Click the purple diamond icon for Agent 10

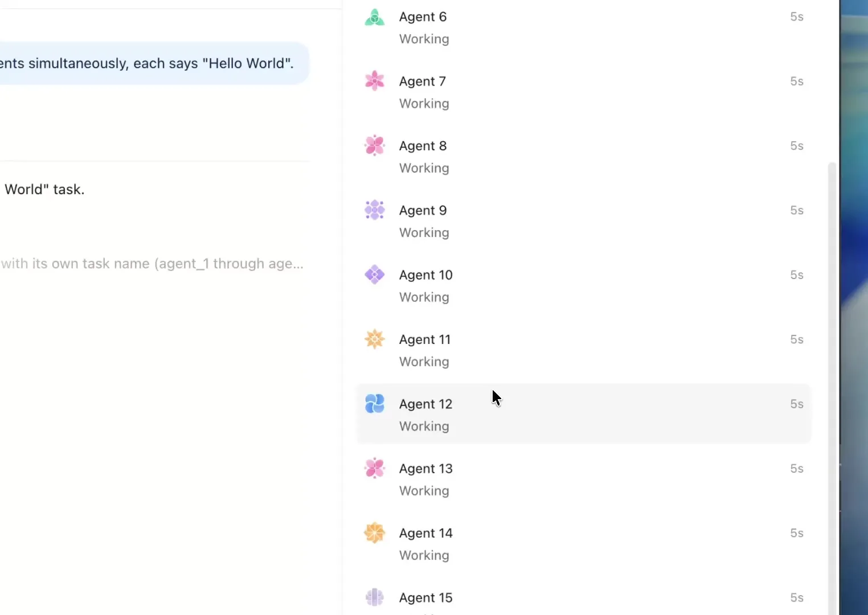point(375,274)
